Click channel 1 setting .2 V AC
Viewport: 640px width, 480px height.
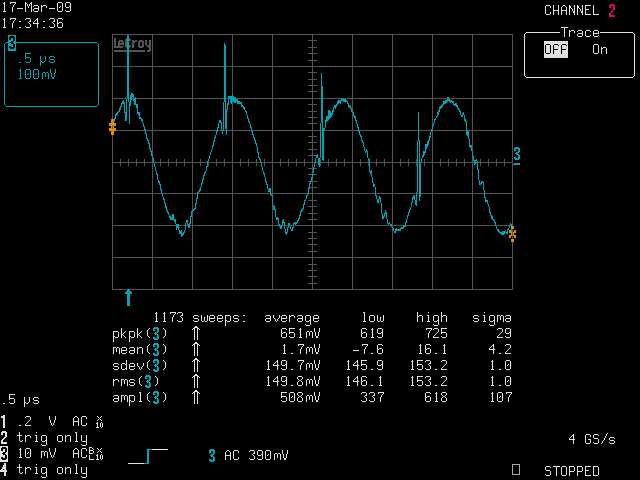tap(52, 421)
